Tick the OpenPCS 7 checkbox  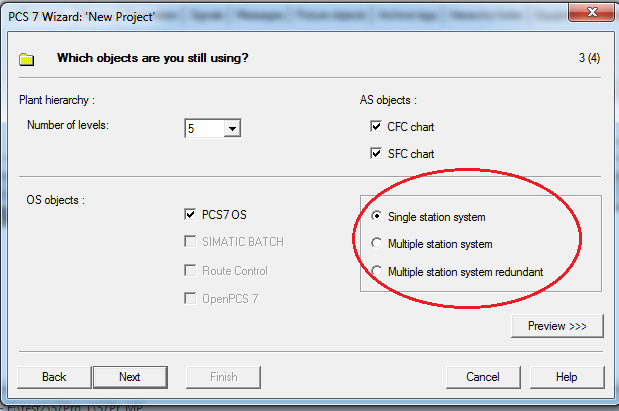(x=190, y=298)
